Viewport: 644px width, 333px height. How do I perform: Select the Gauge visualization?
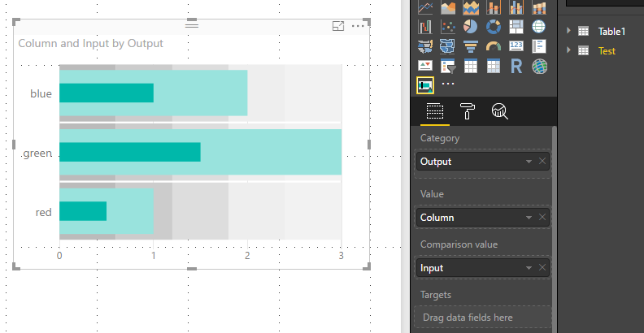click(494, 46)
